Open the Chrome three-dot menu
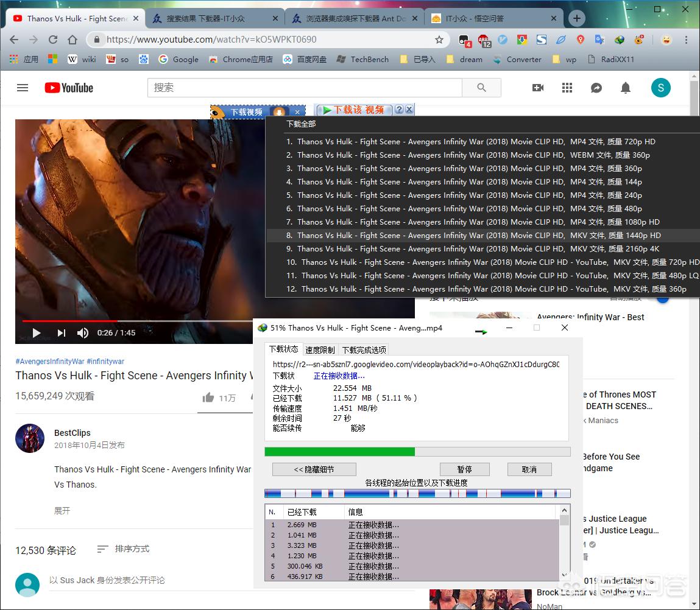The image size is (700, 610). pyautogui.click(x=686, y=40)
